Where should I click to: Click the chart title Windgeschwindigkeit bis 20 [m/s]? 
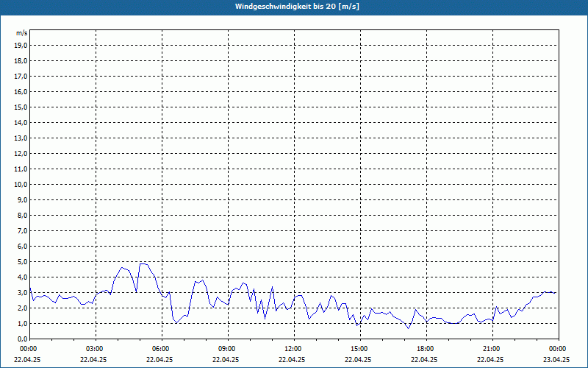point(297,7)
